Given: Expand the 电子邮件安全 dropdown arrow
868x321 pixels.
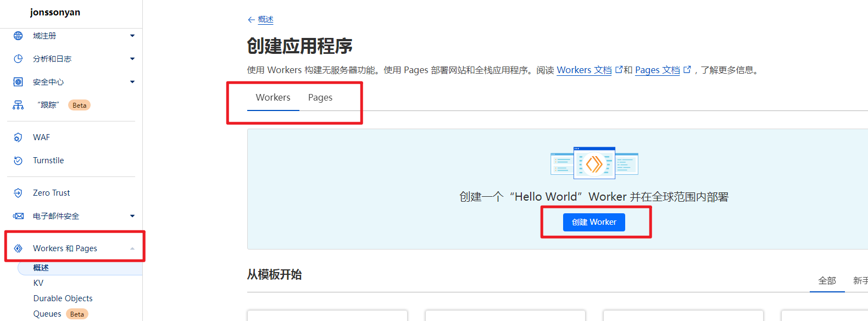Looking at the screenshot, I should tap(132, 216).
